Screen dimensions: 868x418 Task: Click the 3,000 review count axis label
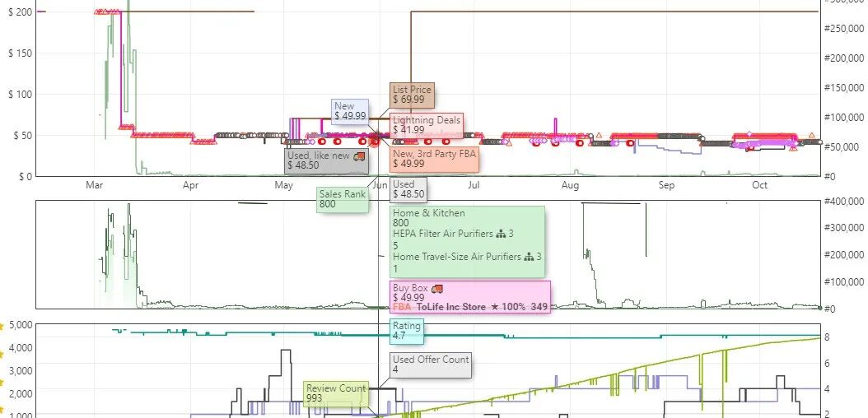pos(21,370)
